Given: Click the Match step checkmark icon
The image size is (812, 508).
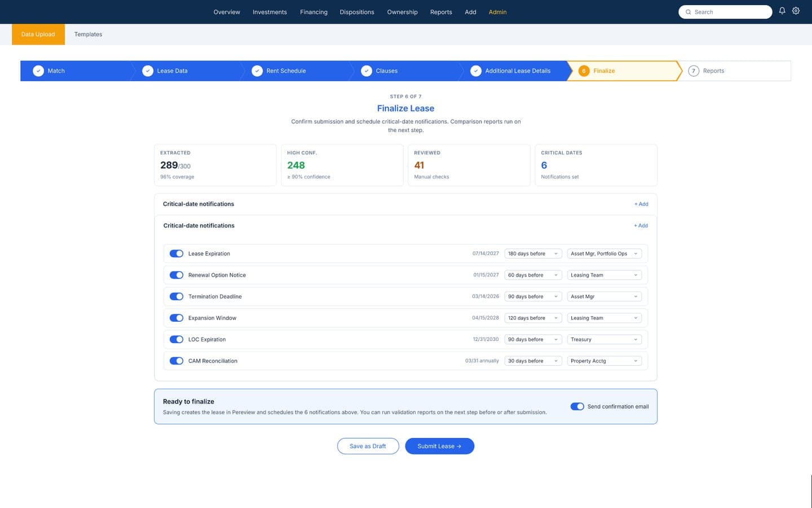Looking at the screenshot, I should coord(38,71).
